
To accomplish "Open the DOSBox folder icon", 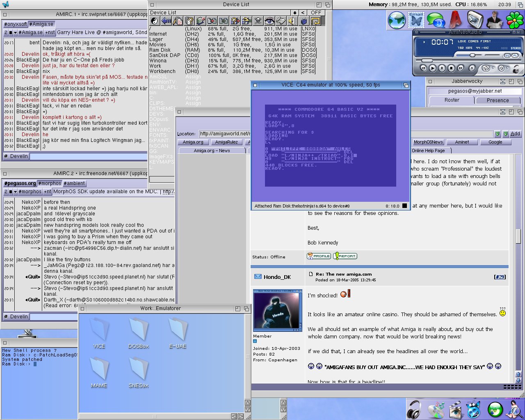I will 138,334.
